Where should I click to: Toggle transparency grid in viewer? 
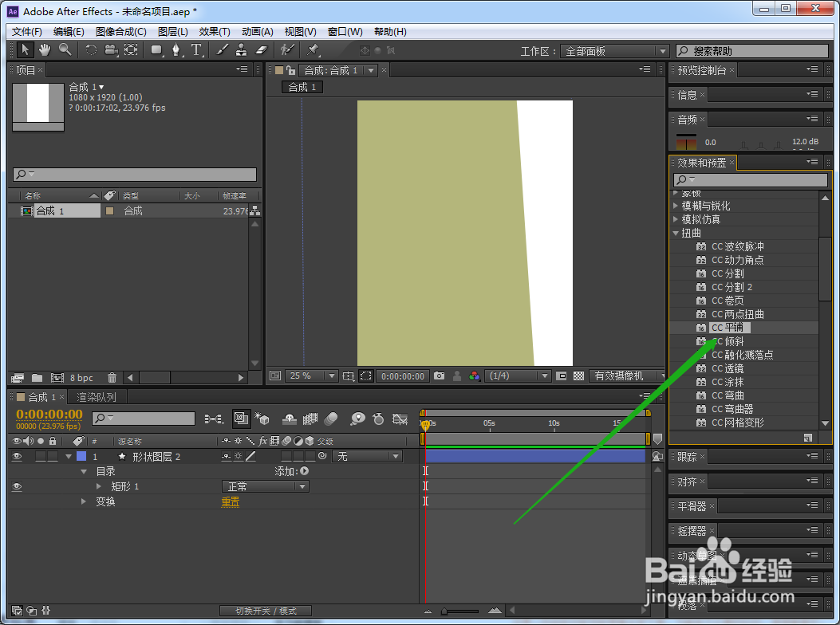point(578,376)
